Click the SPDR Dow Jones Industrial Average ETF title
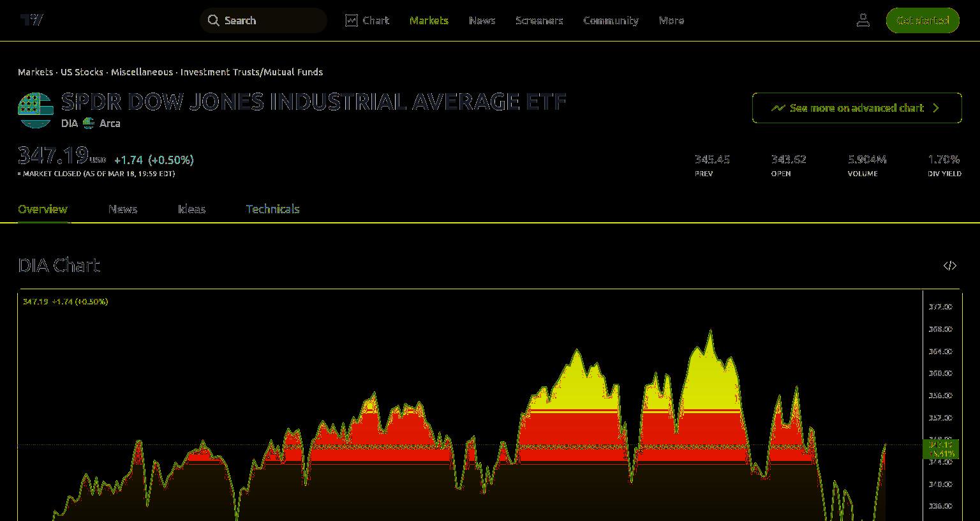Viewport: 980px width, 521px height. [314, 102]
